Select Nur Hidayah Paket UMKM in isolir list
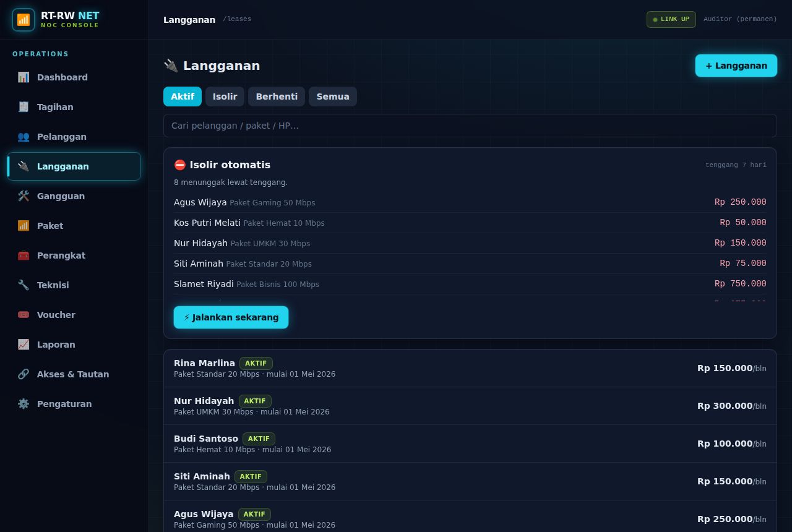This screenshot has height=532, width=792. click(470, 243)
